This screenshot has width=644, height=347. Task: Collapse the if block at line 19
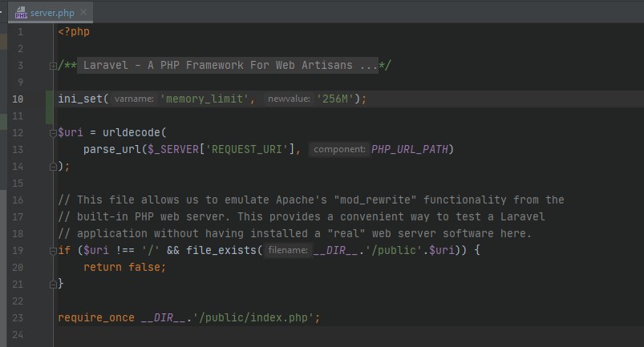[53, 251]
